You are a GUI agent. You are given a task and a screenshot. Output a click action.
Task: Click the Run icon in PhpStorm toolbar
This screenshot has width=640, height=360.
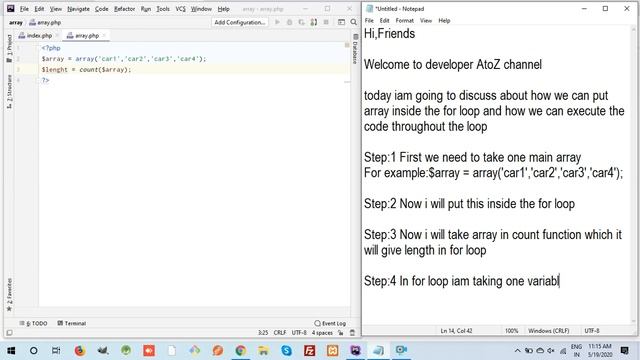(278, 22)
